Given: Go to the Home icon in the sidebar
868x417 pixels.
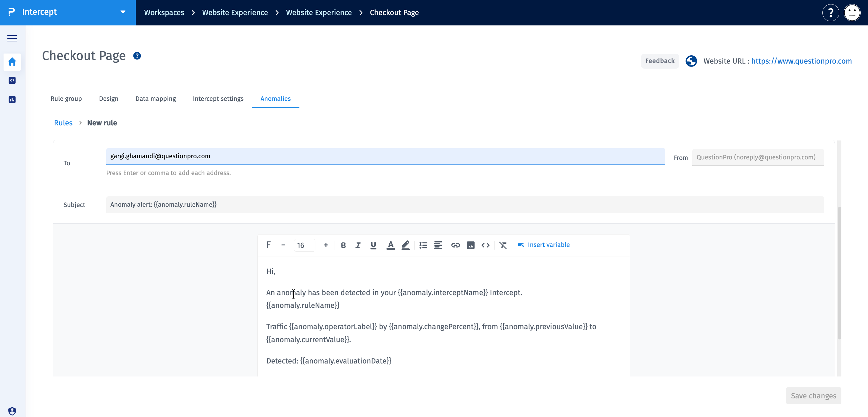Looking at the screenshot, I should tap(12, 62).
